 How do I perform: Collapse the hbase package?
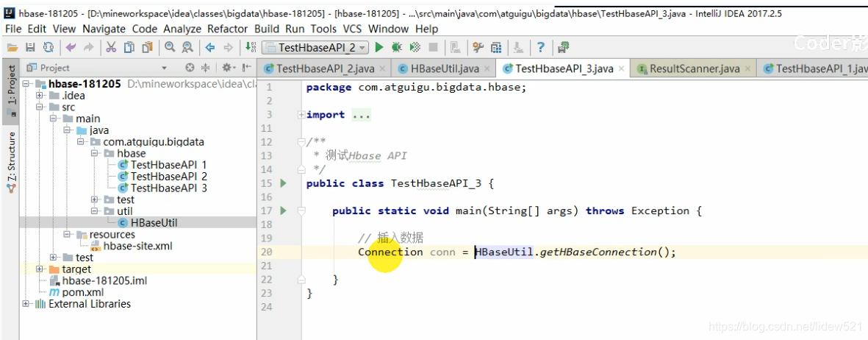(x=94, y=154)
